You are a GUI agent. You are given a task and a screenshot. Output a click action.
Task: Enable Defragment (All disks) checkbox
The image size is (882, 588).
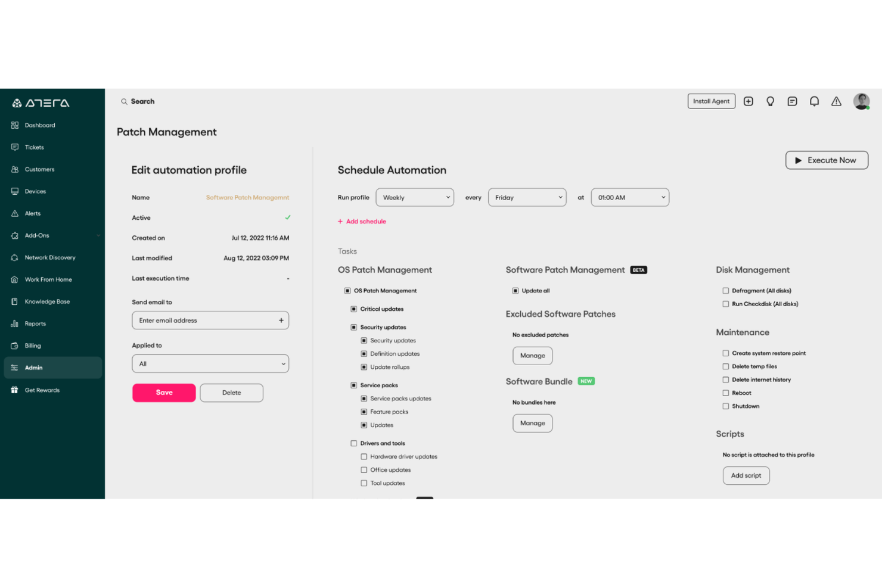pos(725,290)
